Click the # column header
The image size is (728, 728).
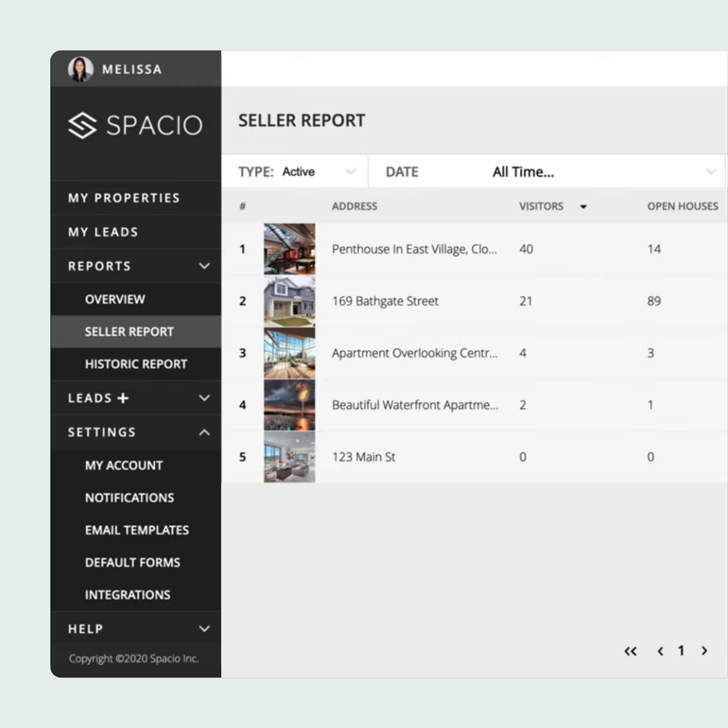pos(242,206)
